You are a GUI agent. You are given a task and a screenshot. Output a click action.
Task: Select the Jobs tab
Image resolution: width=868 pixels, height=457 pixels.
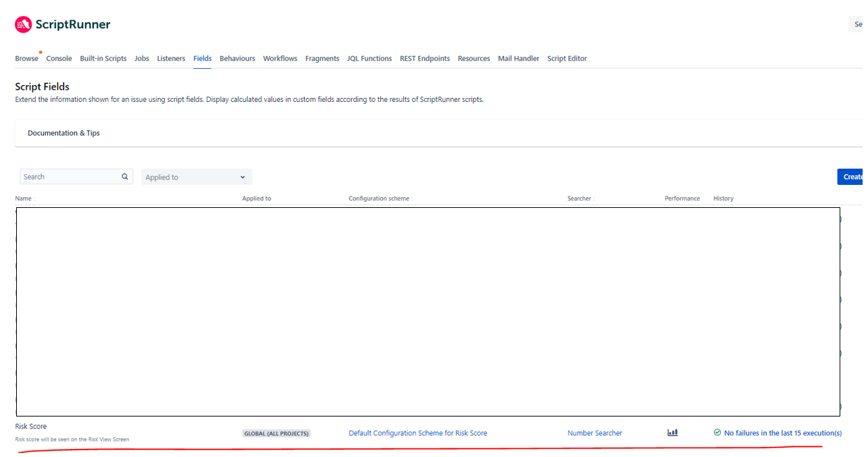(142, 59)
